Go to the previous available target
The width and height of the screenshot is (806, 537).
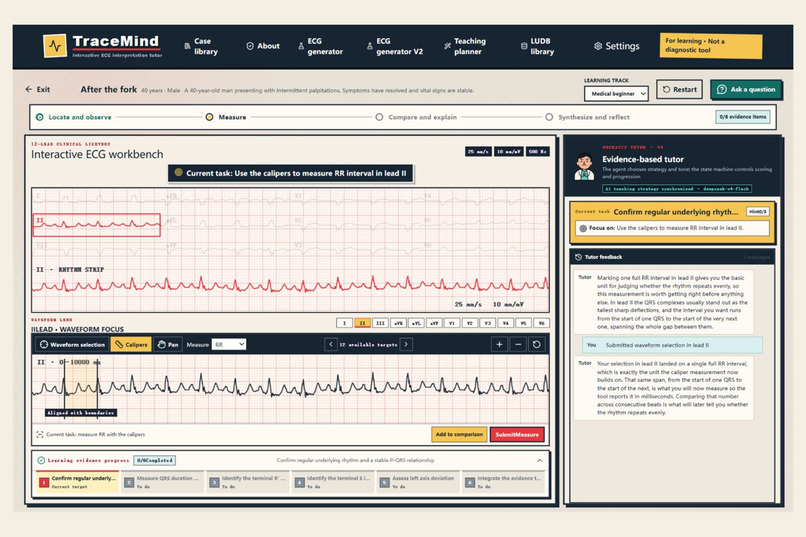click(331, 345)
